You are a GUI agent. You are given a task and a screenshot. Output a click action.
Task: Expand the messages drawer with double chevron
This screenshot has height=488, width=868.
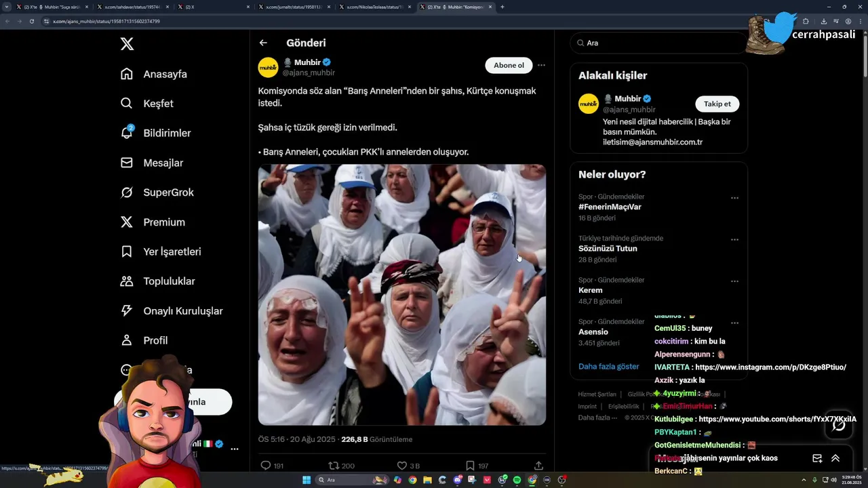(x=835, y=458)
